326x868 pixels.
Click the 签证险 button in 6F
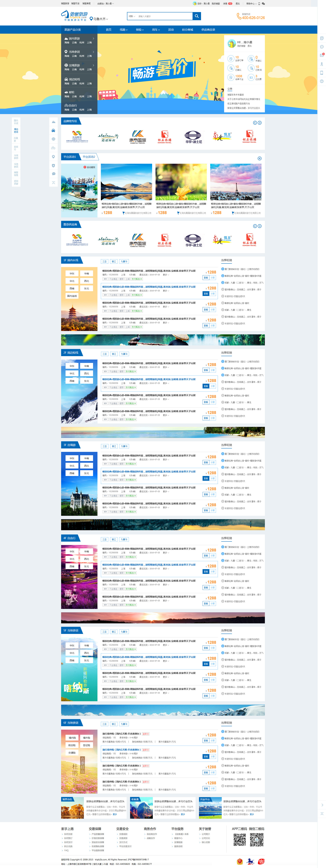[x=86, y=745]
